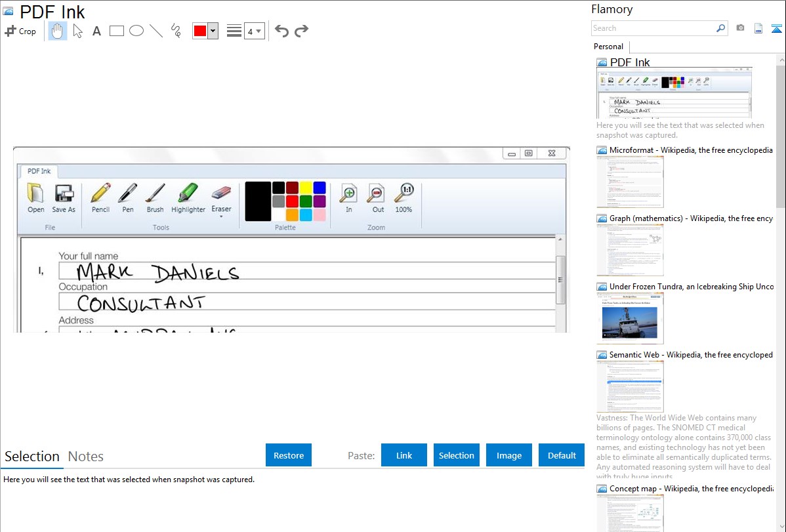This screenshot has width=786, height=532.
Task: Click the camera snapshot icon
Action: [740, 28]
